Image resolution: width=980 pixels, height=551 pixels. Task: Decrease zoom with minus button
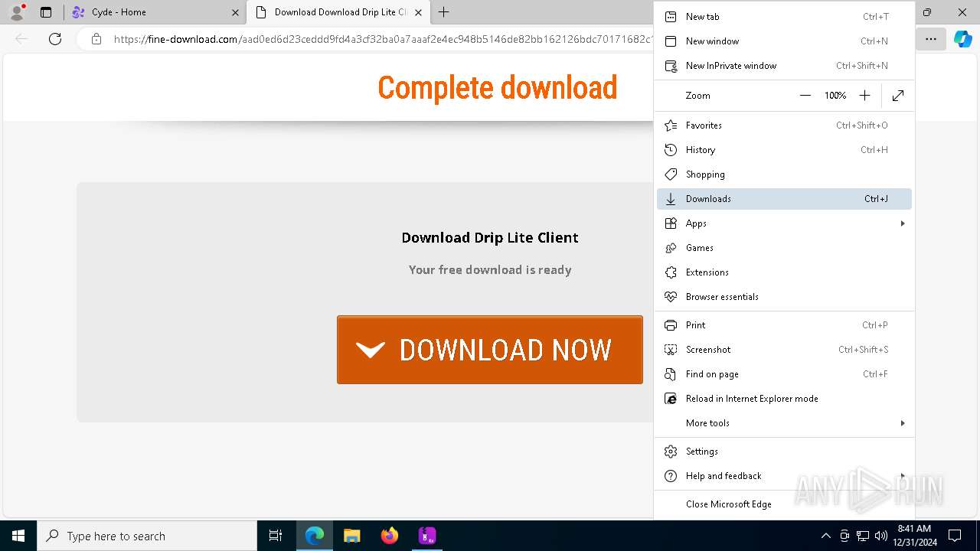click(805, 96)
